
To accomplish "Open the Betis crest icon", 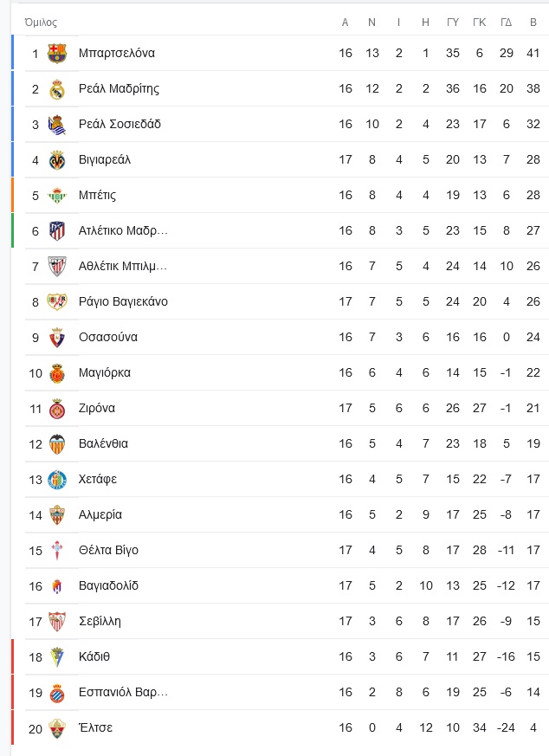I will [x=57, y=195].
